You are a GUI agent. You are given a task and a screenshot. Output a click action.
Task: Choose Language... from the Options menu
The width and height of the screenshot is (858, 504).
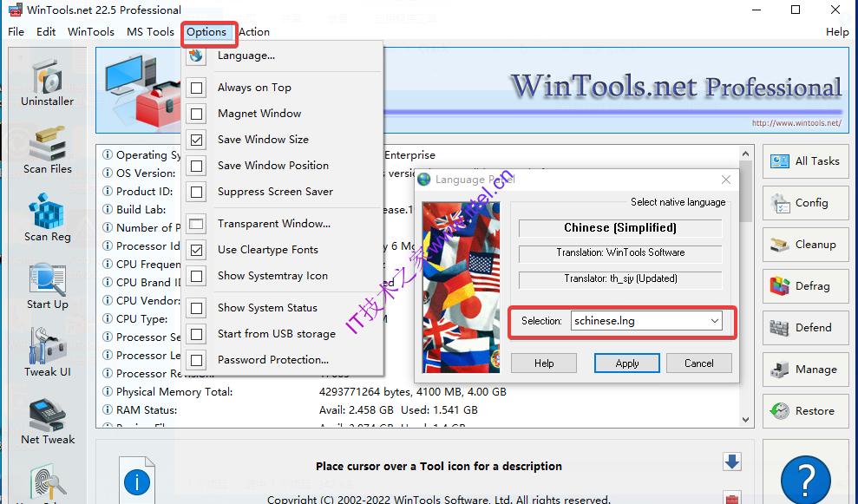pos(246,56)
